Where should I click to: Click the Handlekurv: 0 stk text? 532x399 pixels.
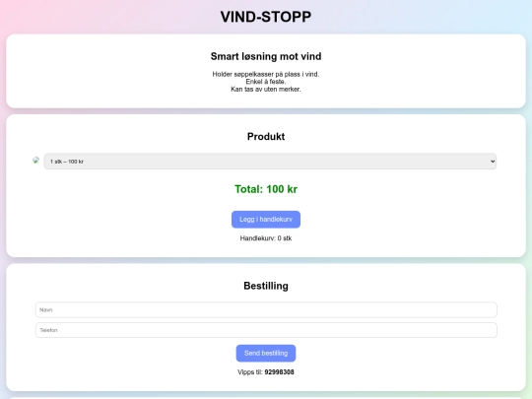[x=266, y=238]
